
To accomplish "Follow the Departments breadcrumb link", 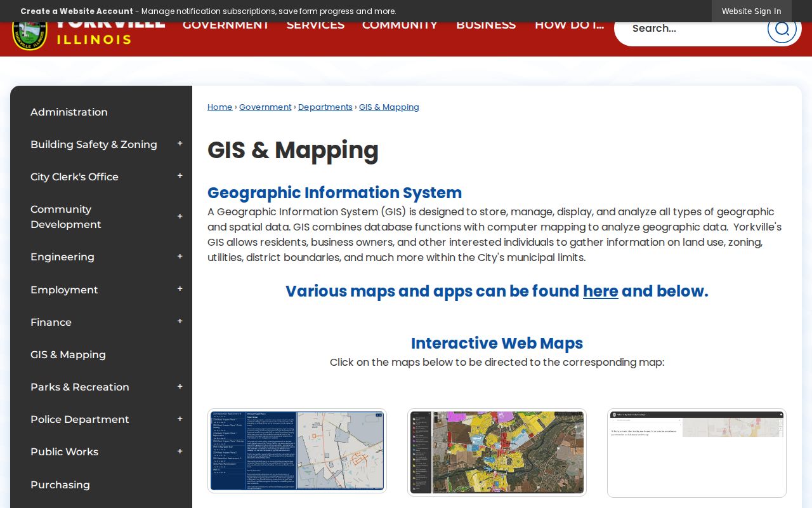I will point(325,107).
